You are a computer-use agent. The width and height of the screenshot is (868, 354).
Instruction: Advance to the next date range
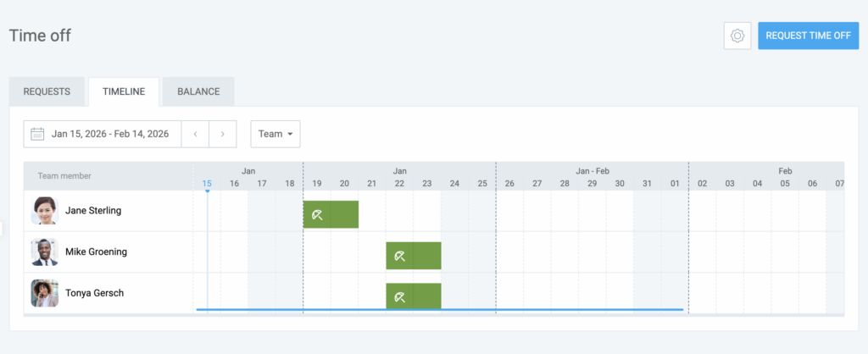pyautogui.click(x=223, y=134)
